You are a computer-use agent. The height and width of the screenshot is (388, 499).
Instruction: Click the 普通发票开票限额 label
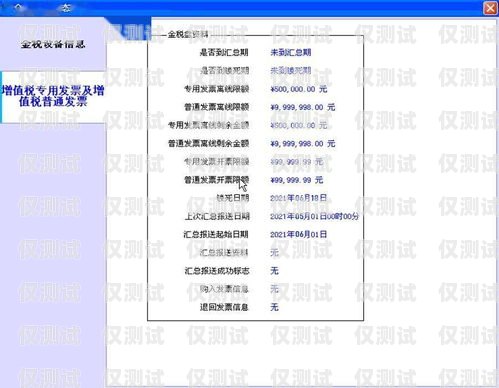[x=217, y=180]
